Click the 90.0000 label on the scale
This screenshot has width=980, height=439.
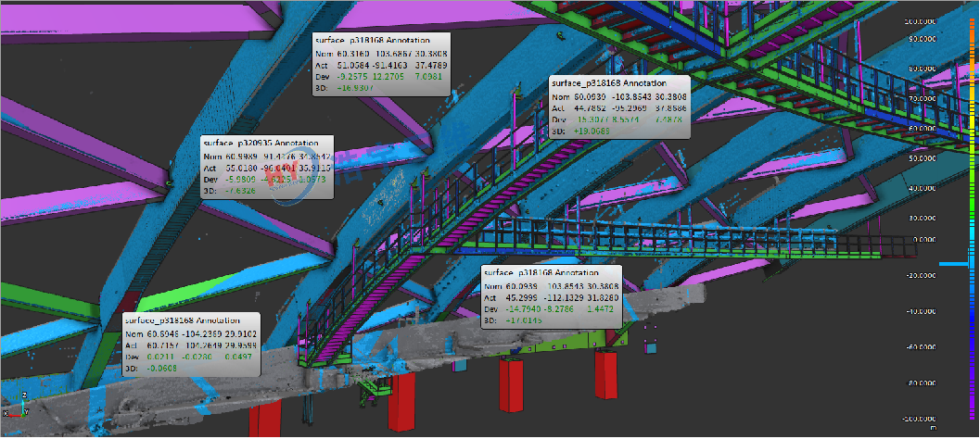929,39
